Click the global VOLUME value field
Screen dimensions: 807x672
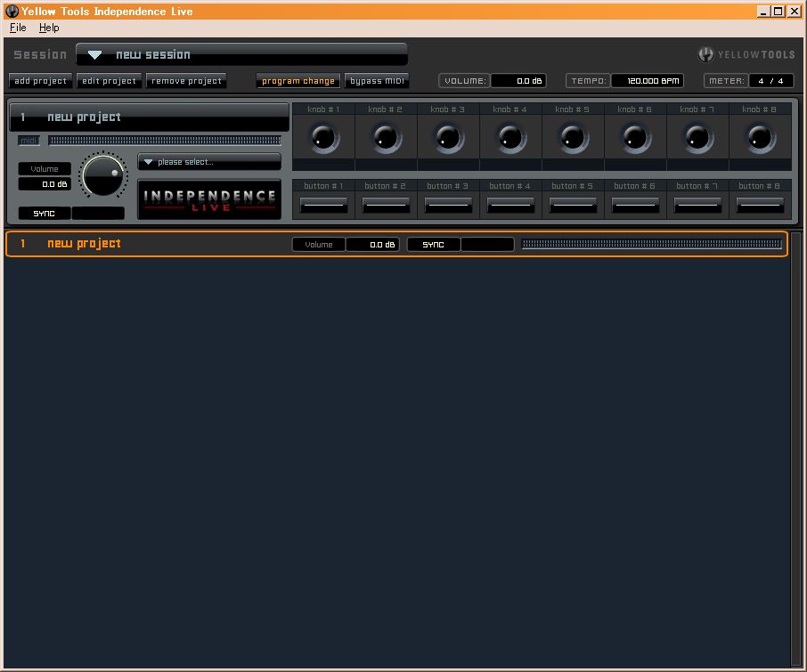tap(518, 81)
